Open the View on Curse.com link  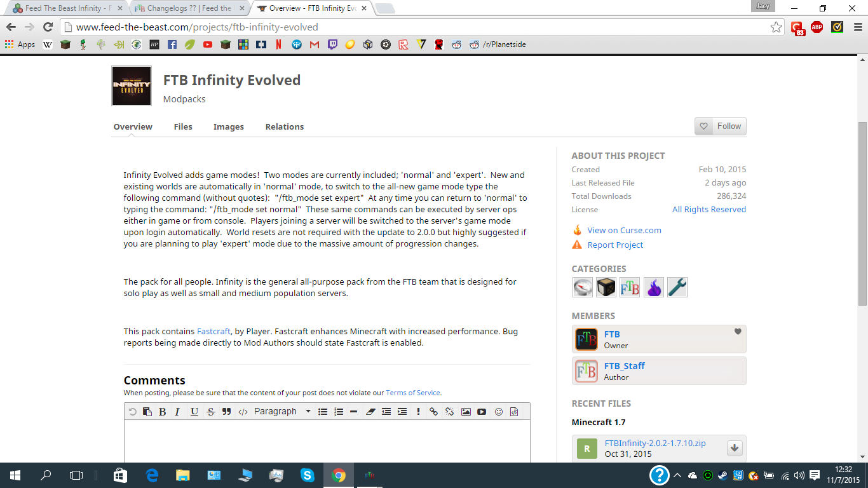coord(624,231)
